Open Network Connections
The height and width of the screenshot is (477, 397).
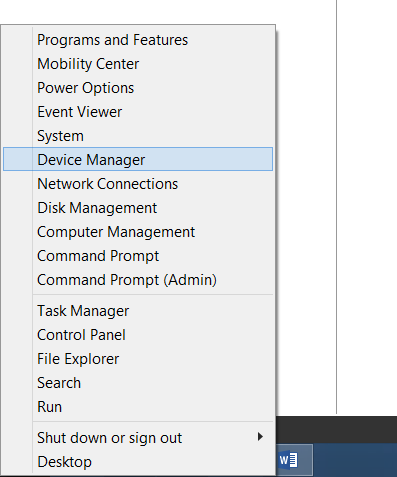click(138, 184)
